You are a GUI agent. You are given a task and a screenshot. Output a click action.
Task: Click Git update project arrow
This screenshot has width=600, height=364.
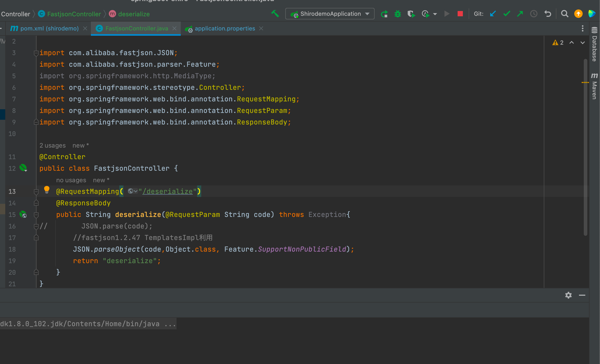point(493,14)
